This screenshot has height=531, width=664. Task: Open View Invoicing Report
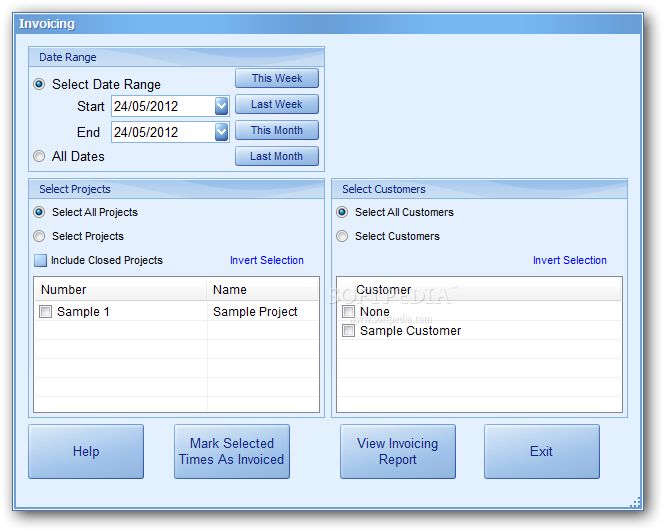pos(398,451)
